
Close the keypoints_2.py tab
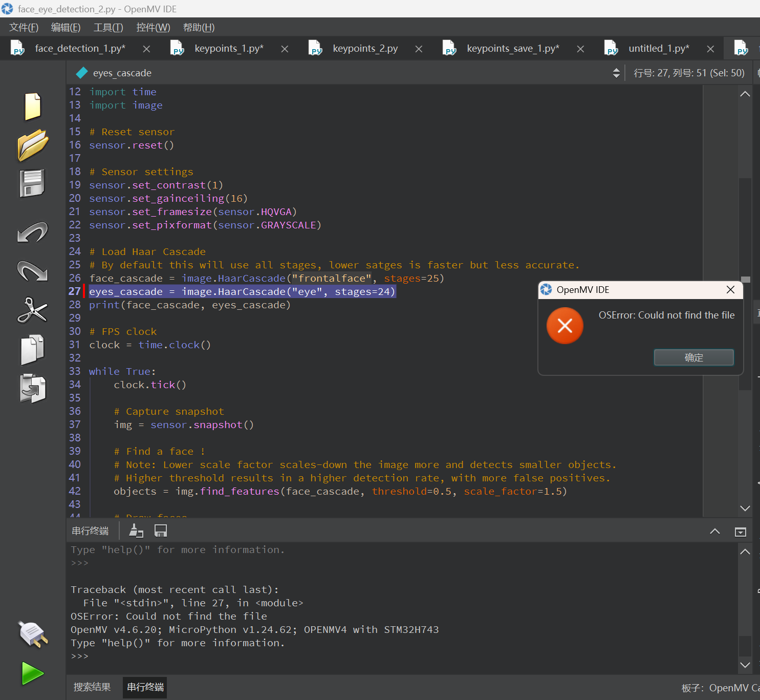[x=419, y=49]
